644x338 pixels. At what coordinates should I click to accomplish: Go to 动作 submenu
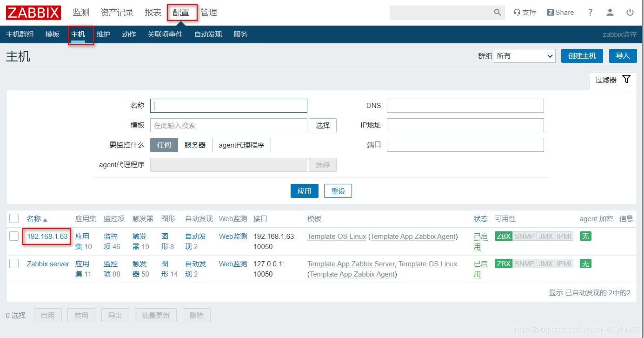[x=129, y=34]
